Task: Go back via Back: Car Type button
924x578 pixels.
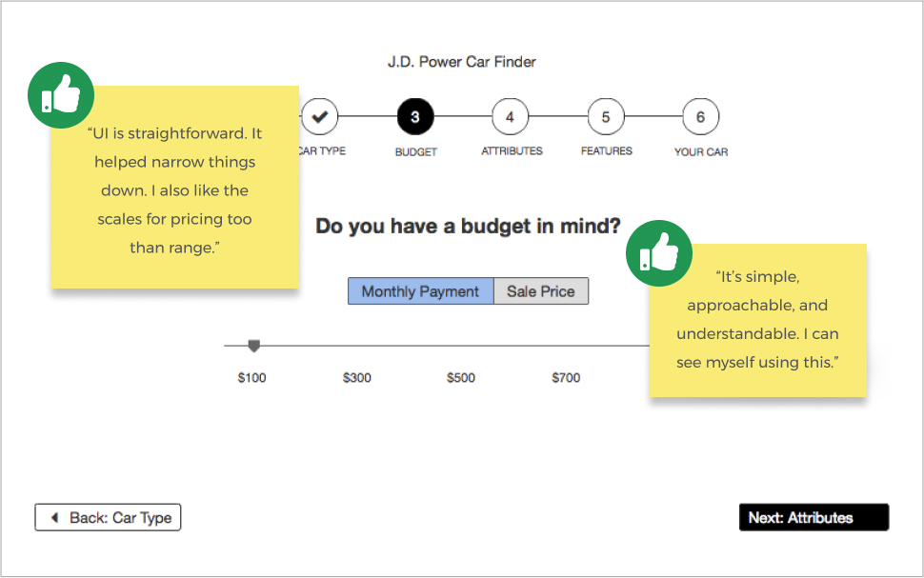Action: click(108, 517)
